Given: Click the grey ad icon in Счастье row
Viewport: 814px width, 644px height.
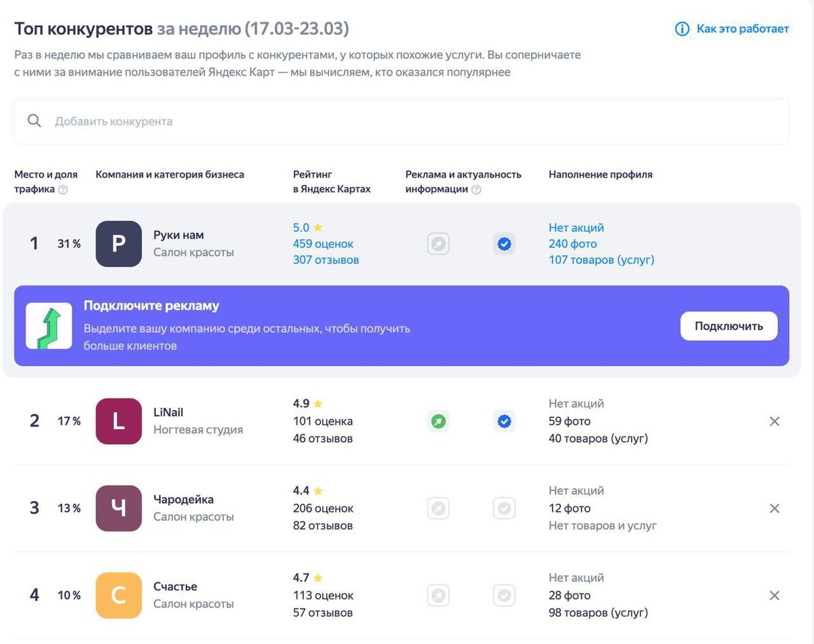Looking at the screenshot, I should [439, 596].
